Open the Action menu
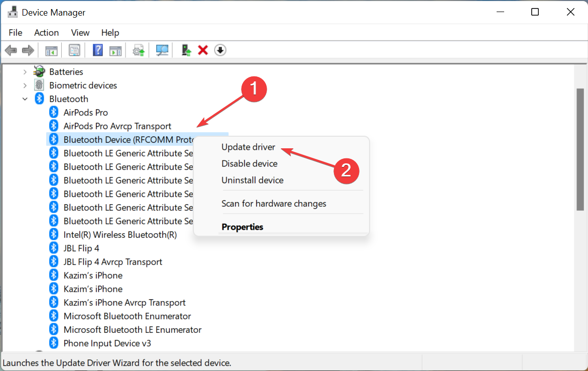Screen dimensions: 588x371 coord(47,33)
